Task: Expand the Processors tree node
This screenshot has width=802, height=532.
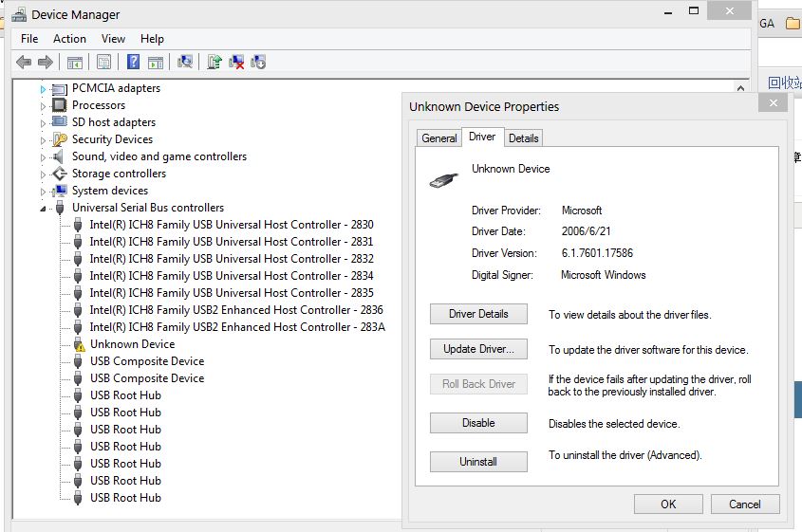Action: [43, 106]
